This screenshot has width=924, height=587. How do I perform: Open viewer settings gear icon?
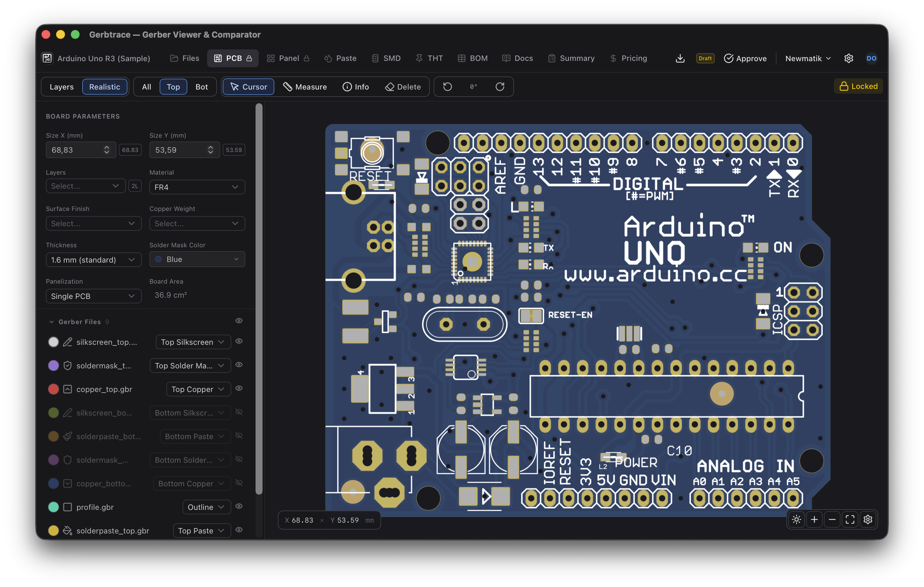click(868, 519)
